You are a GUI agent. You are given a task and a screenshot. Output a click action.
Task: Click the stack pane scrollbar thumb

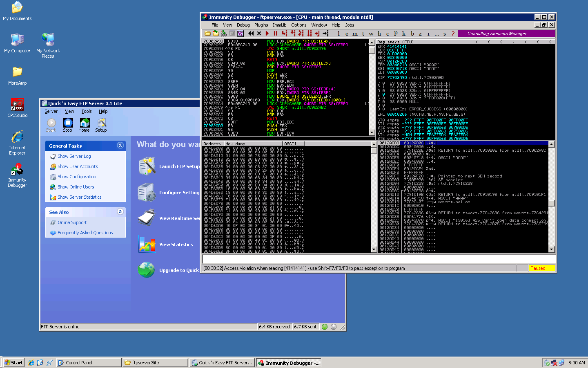tap(552, 203)
